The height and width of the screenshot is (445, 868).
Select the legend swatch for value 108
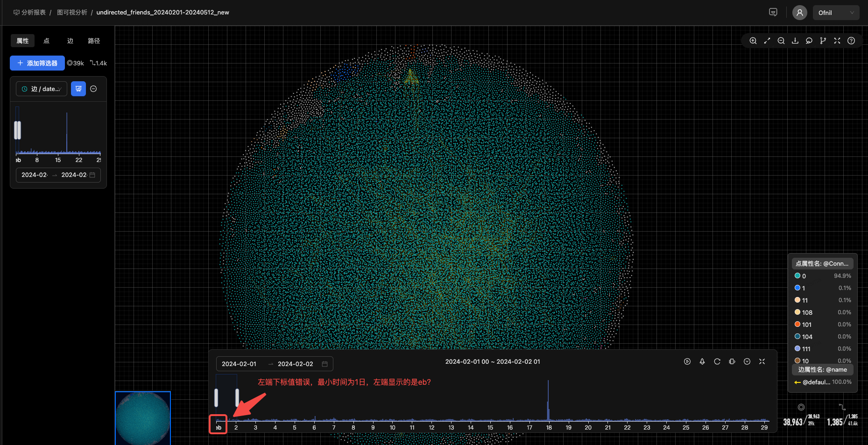coord(797,312)
